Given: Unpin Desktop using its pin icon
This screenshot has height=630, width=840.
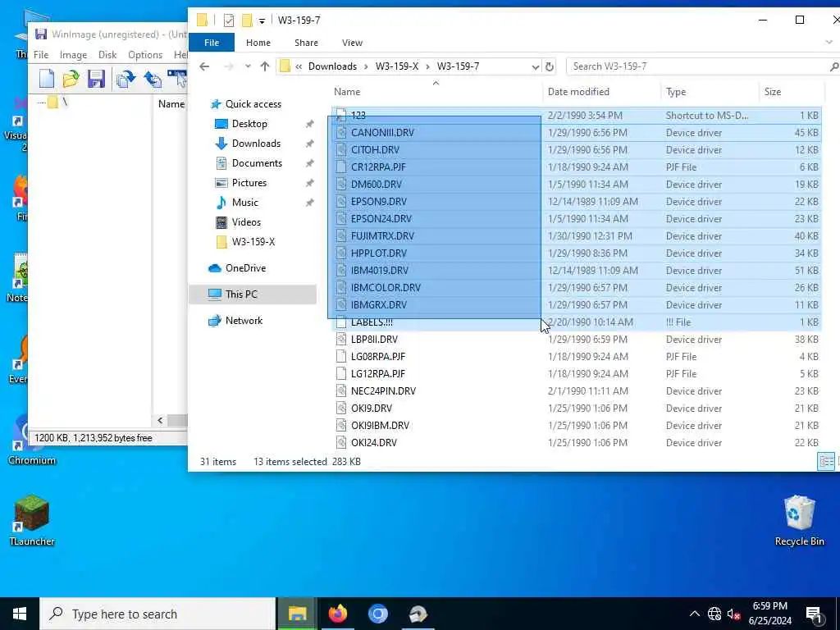Looking at the screenshot, I should click(309, 125).
